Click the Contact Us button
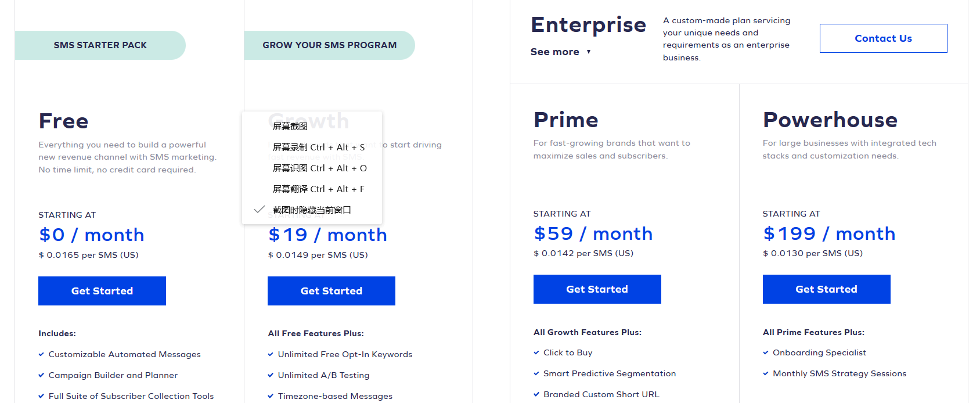The image size is (980, 403). (883, 38)
